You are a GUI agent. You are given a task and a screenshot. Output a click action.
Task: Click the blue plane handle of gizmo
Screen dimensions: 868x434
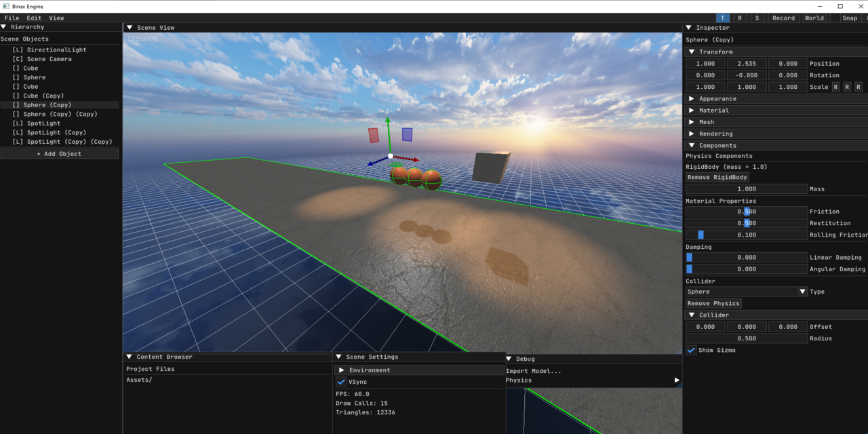click(407, 134)
